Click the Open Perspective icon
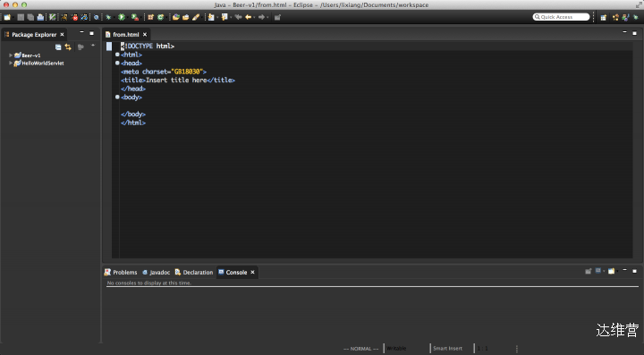The height and width of the screenshot is (355, 644). click(x=604, y=17)
